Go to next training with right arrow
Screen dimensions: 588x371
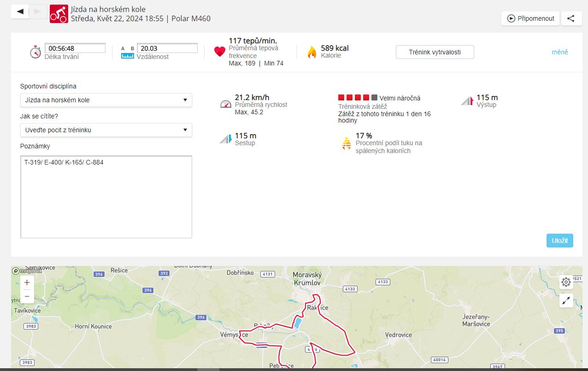point(38,12)
